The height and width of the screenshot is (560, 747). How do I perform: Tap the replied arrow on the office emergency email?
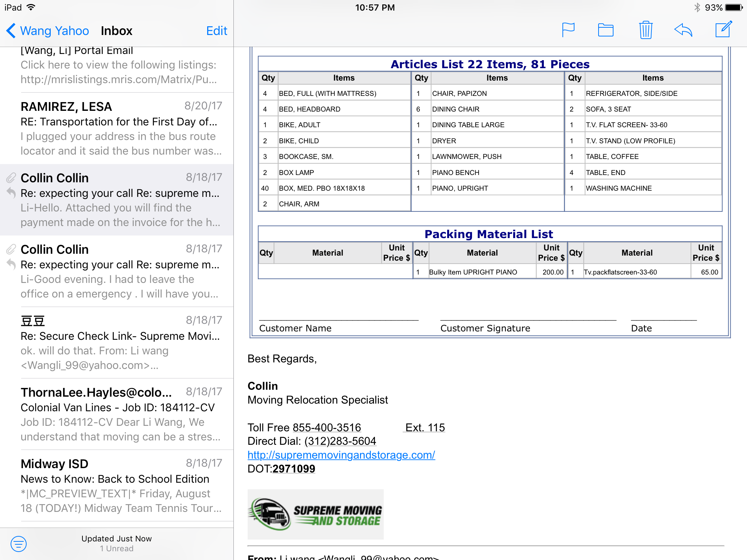(11, 264)
